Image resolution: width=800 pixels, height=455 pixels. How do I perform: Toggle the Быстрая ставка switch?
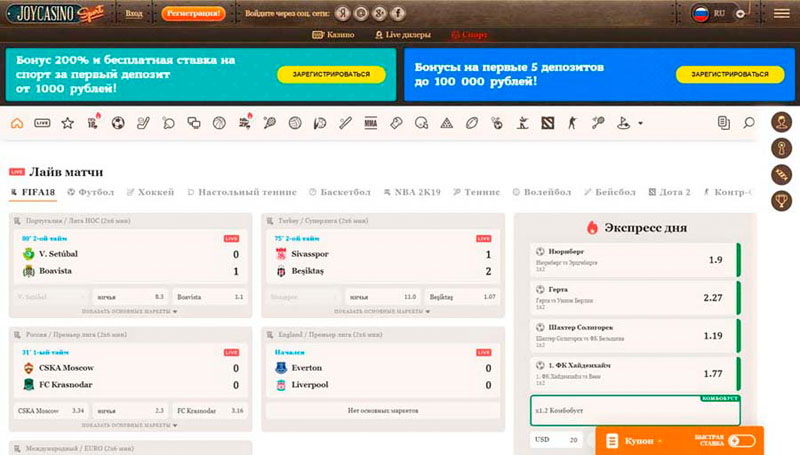click(741, 440)
